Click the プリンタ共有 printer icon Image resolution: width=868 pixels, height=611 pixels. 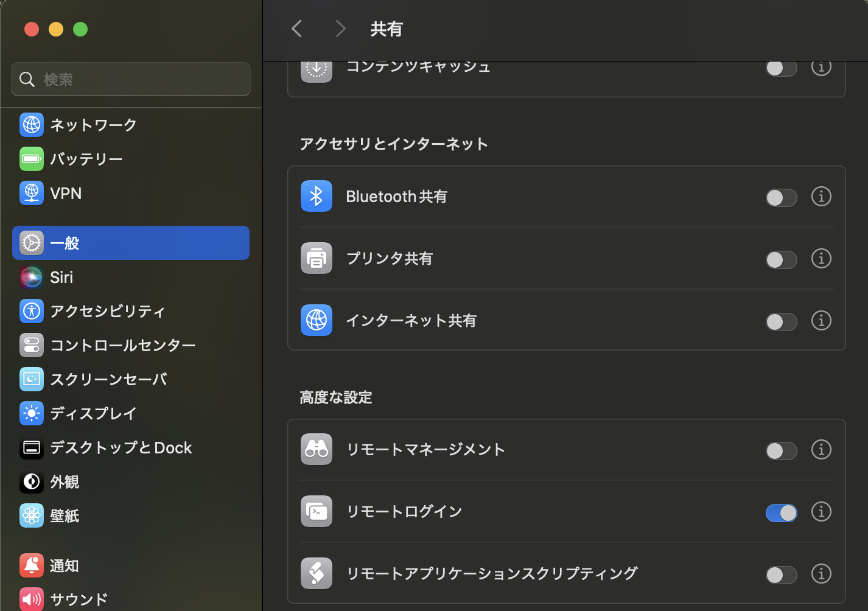(316, 258)
